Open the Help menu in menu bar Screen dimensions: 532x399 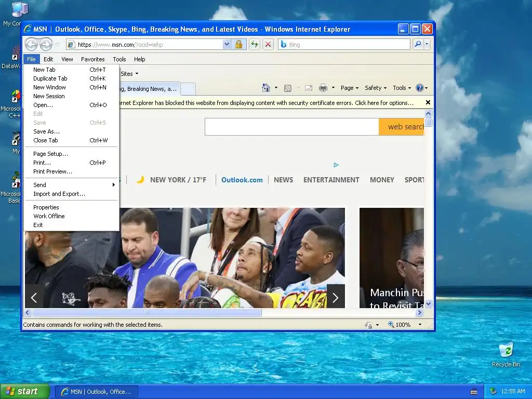point(139,59)
